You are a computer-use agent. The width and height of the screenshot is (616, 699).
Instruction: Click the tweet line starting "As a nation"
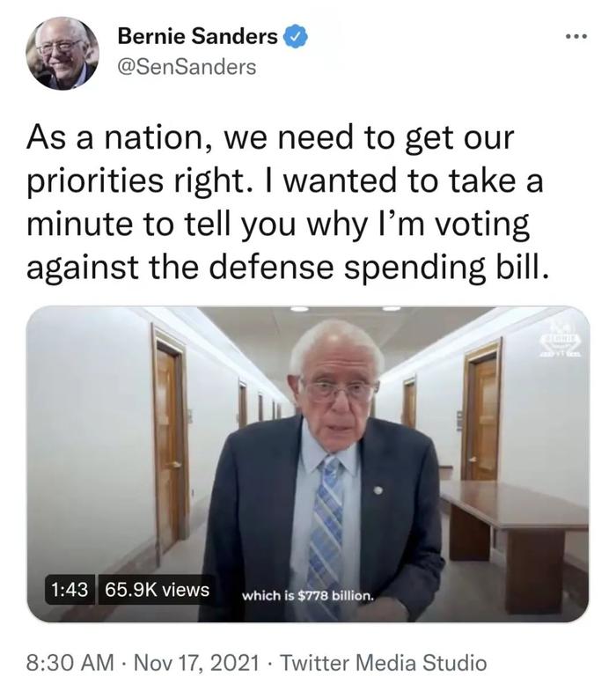[x=270, y=137]
